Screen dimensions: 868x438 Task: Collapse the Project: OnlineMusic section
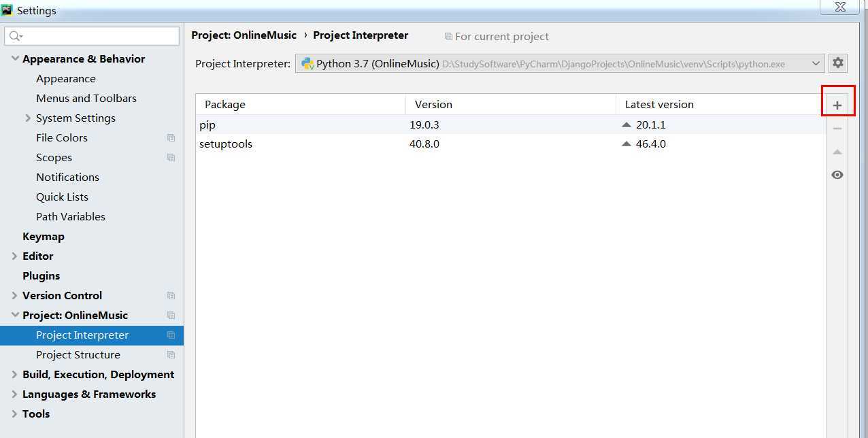point(15,315)
